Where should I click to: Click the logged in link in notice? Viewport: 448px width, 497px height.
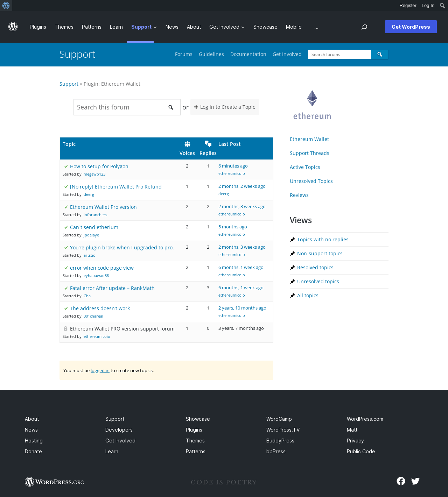click(x=100, y=370)
